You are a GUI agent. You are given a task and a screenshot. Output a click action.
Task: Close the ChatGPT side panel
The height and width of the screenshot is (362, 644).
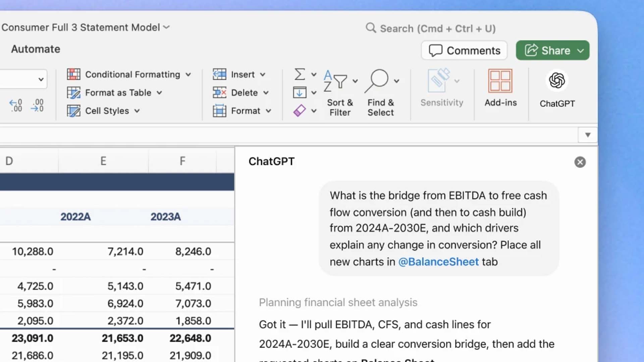580,162
